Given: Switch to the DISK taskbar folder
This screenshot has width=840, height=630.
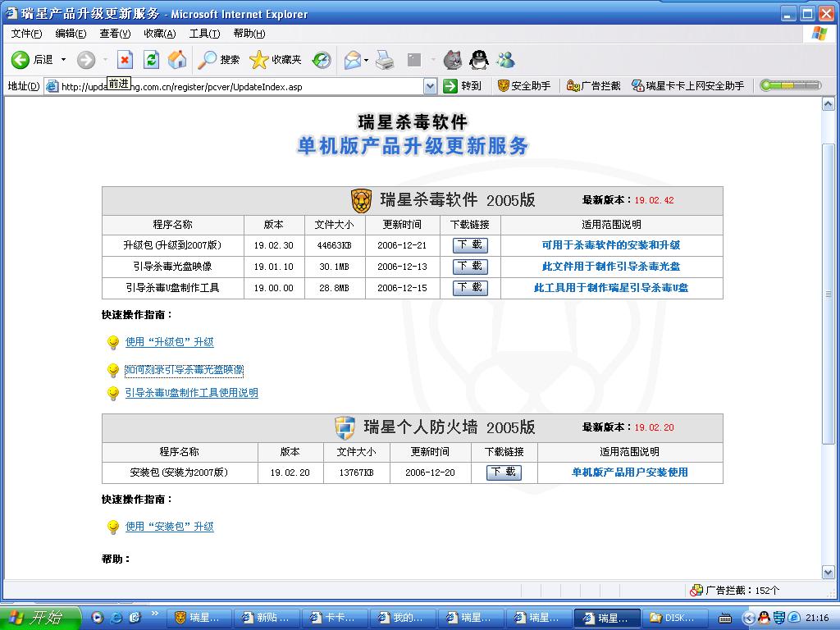Looking at the screenshot, I should coord(677,618).
